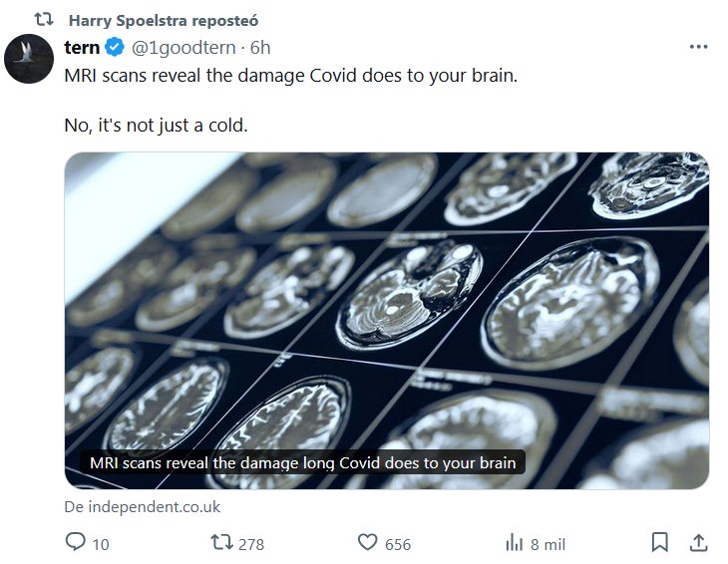The image size is (728, 564).
Task: Click the tweet text about MRI scans
Action: pyautogui.click(x=291, y=76)
